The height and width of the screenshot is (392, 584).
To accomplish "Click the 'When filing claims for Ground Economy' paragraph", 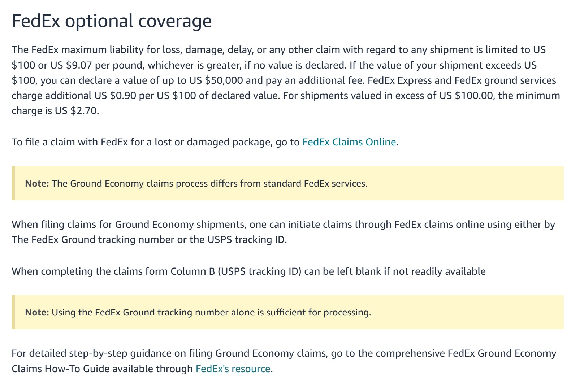I will click(283, 232).
